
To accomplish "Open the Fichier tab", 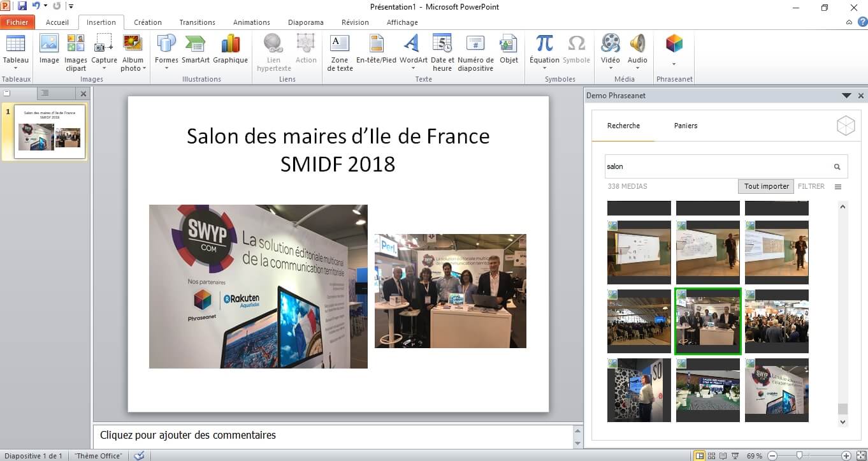I will coord(17,22).
